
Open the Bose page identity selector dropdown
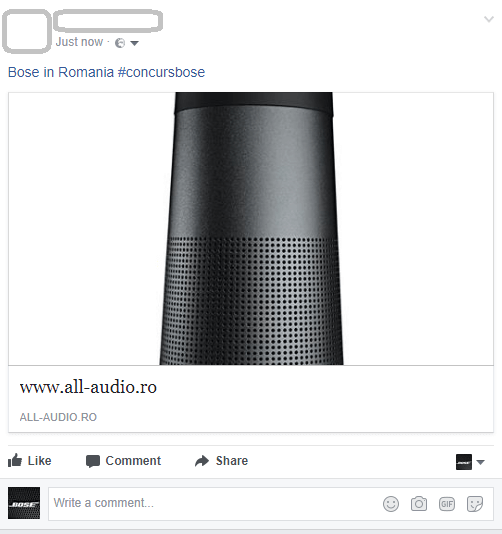pos(470,462)
